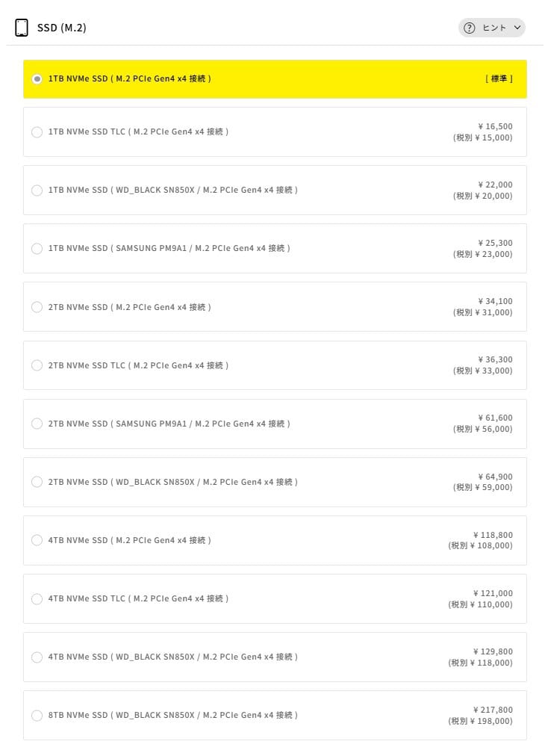Click the SSD (M.2) section heading

[62, 28]
